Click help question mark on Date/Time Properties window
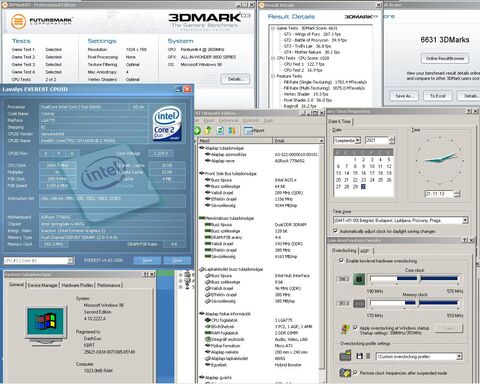 469,111
